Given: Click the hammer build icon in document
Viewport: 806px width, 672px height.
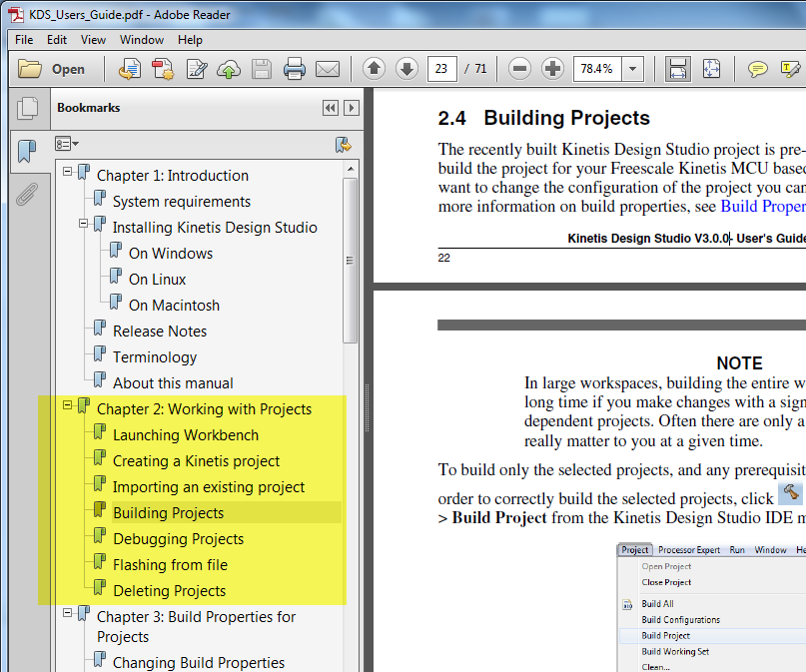Looking at the screenshot, I should (x=790, y=493).
